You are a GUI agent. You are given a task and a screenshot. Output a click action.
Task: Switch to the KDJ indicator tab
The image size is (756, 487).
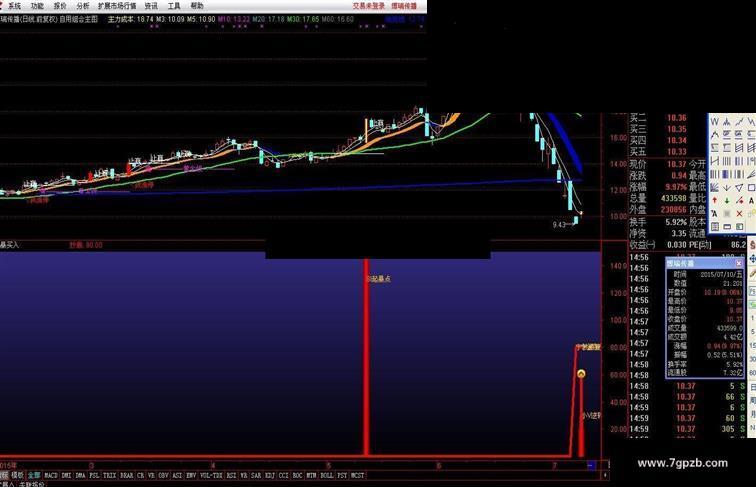coord(269,475)
